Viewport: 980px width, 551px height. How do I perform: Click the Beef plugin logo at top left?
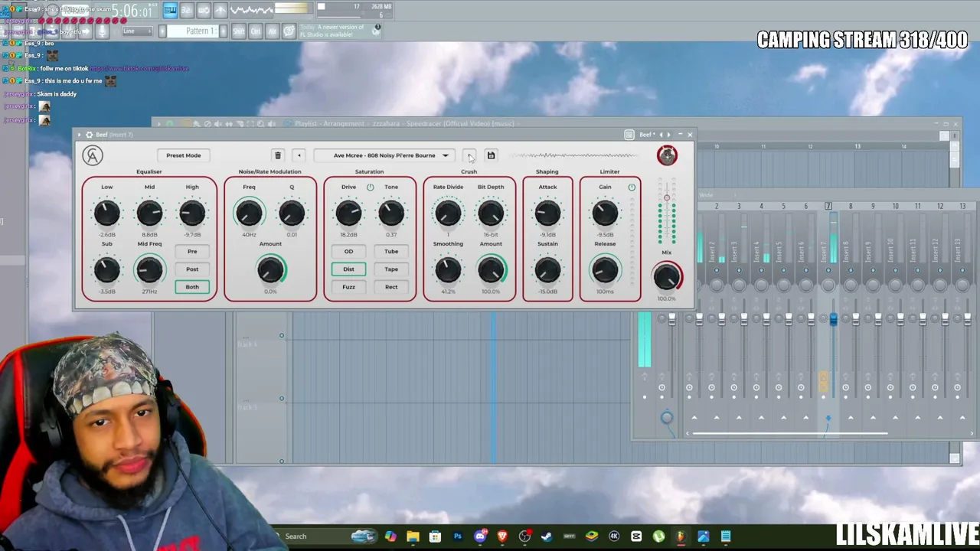pyautogui.click(x=93, y=155)
